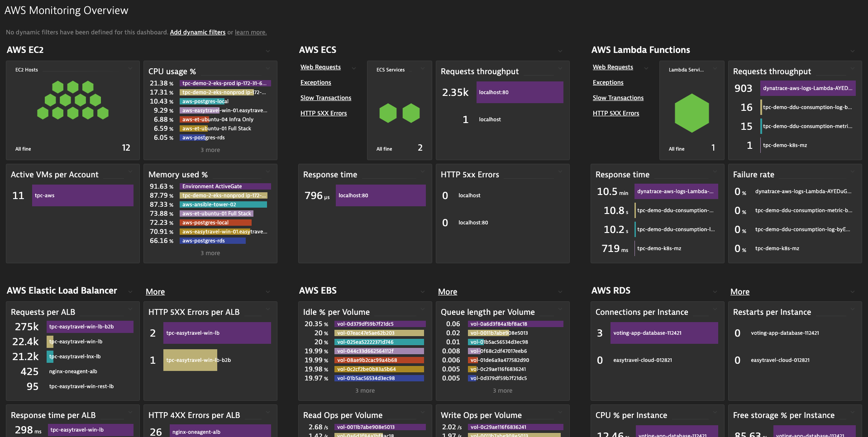Open the AWS ECS section header chevron
Screen dimensions: 868x437
click(x=560, y=51)
